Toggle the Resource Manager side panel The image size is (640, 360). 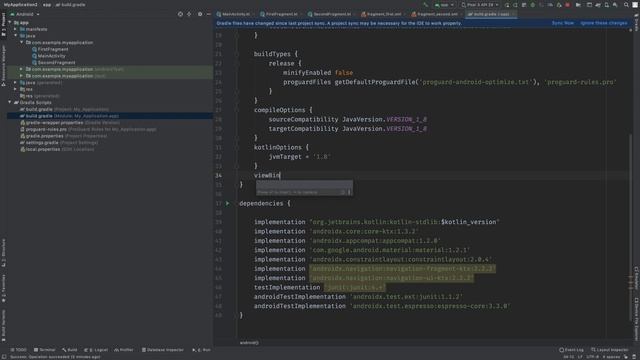click(x=4, y=65)
